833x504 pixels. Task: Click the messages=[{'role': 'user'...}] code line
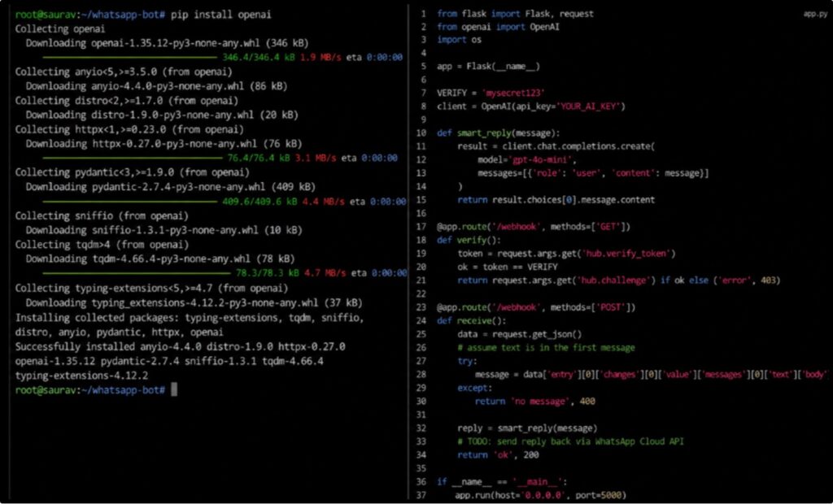click(593, 173)
